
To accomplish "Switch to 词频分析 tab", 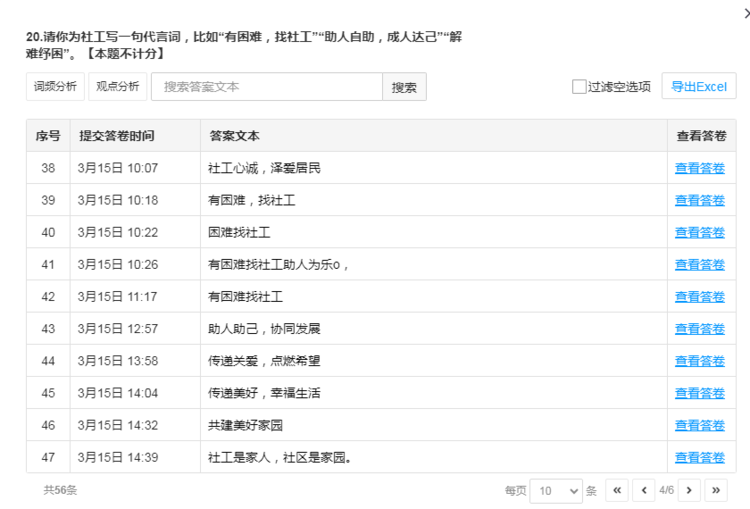I will coord(55,87).
